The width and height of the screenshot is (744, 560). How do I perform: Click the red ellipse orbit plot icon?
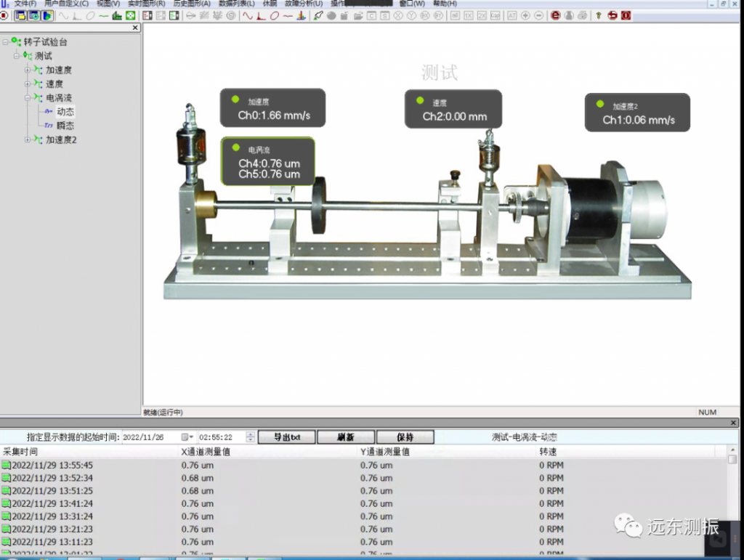[275, 15]
